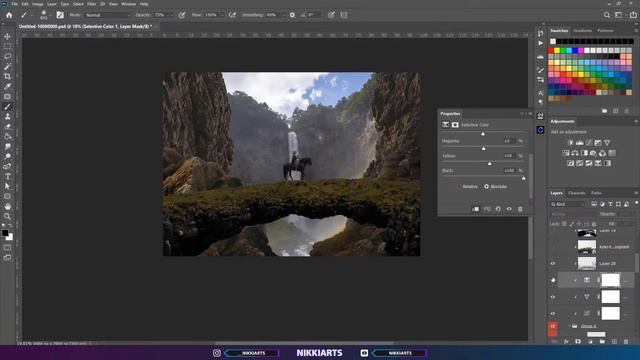Toggle visibility of Vibrance adjustment layer

(x=553, y=297)
